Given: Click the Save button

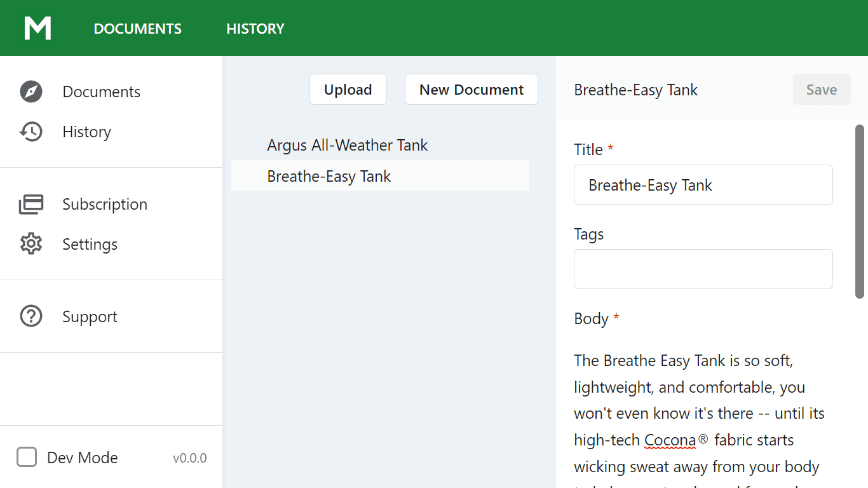Looking at the screenshot, I should click(821, 90).
